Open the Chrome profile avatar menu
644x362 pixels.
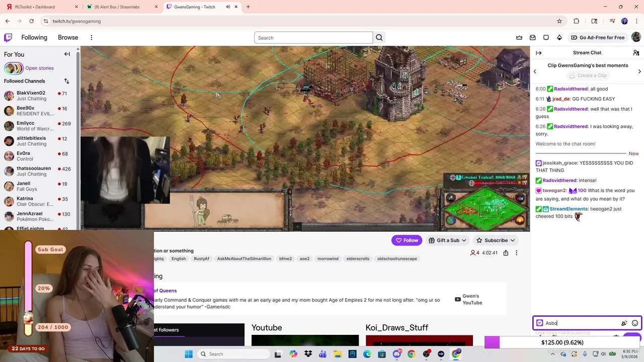tap(624, 21)
